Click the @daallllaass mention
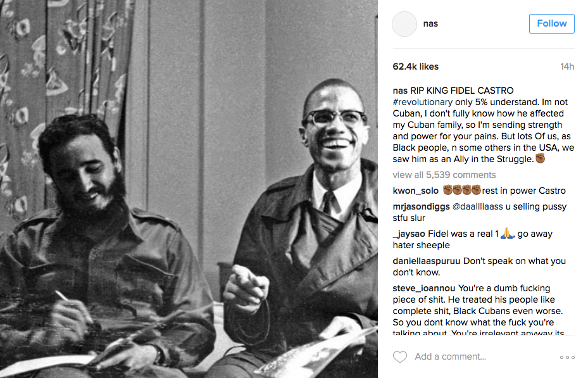588x378 pixels. [x=477, y=206]
